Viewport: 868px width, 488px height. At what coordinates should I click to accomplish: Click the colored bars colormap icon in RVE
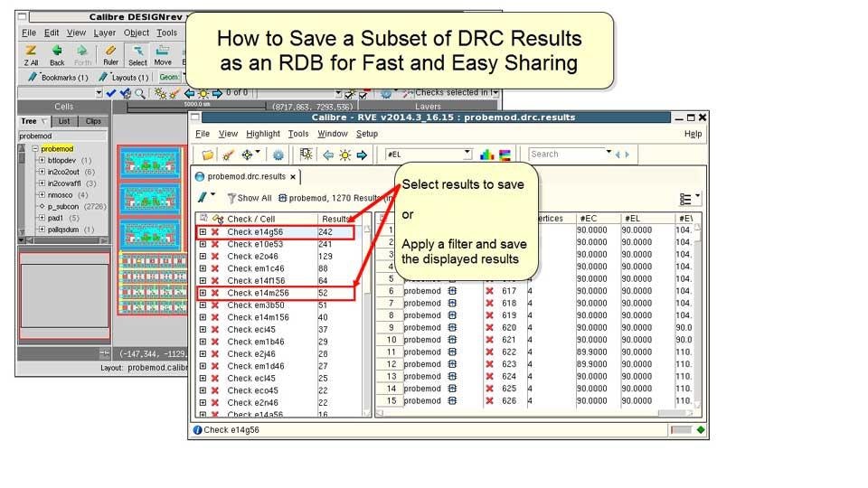(x=505, y=155)
